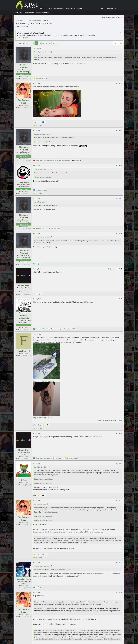The image size is (138, 644).
Task: Click the previous-post arrow icon on post #467
Action: [108, 269]
